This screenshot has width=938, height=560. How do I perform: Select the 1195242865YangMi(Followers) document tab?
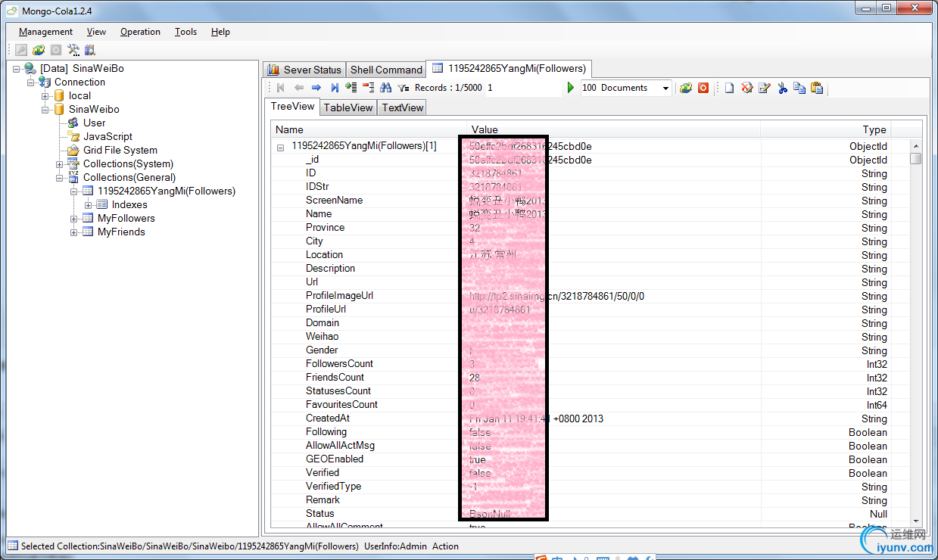click(x=508, y=68)
